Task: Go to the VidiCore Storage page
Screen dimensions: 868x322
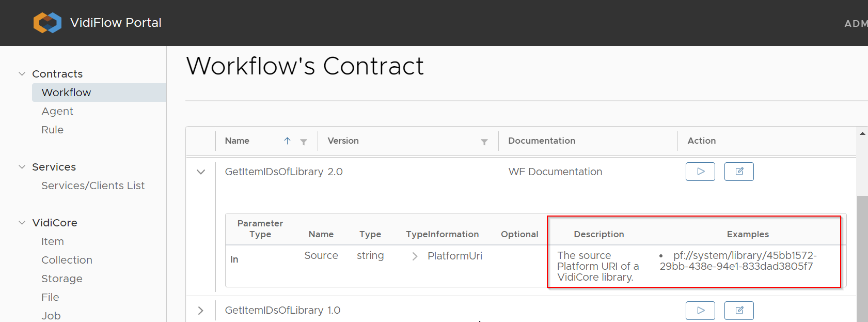Action: [62, 279]
